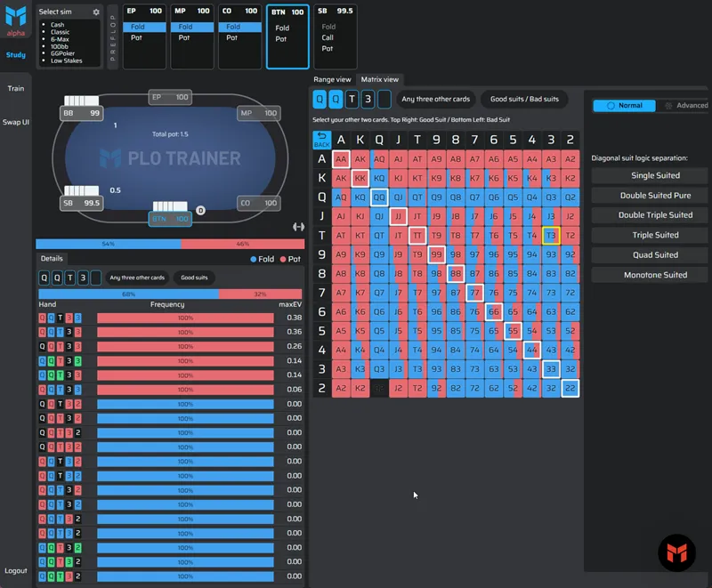
Task: Click the EP seat on the table
Action: click(x=170, y=97)
